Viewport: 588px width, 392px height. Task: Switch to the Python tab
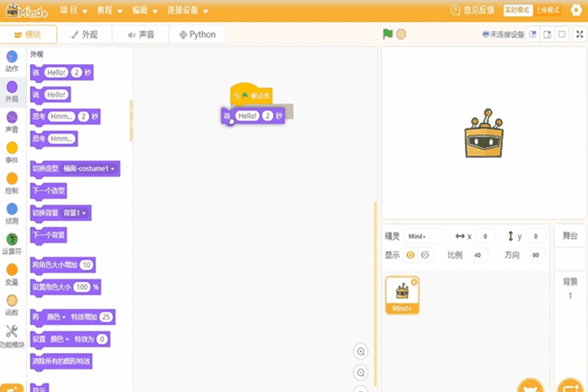[198, 35]
